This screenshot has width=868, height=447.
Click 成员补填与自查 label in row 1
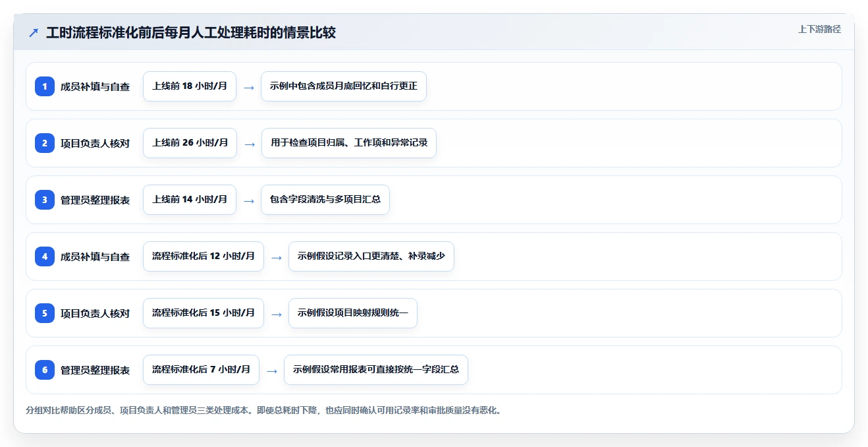coord(95,86)
